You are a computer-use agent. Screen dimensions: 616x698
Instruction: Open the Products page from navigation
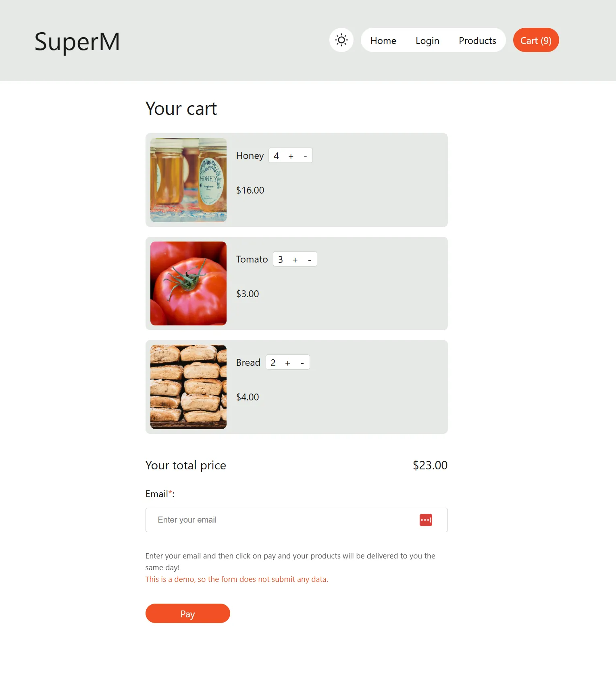477,40
